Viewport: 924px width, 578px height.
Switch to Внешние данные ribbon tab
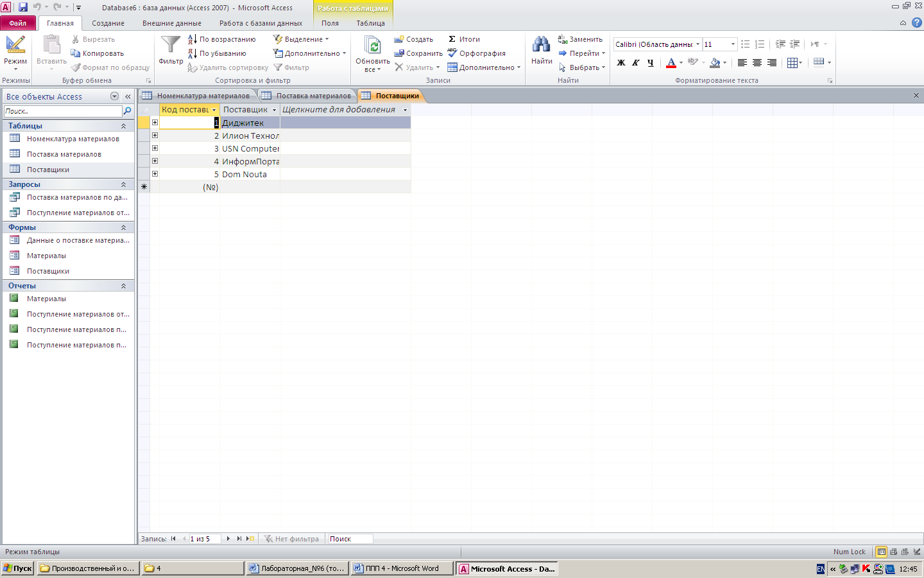click(x=172, y=23)
